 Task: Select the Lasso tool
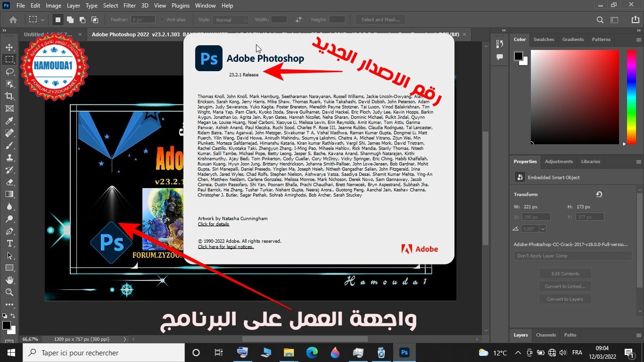pos(9,72)
